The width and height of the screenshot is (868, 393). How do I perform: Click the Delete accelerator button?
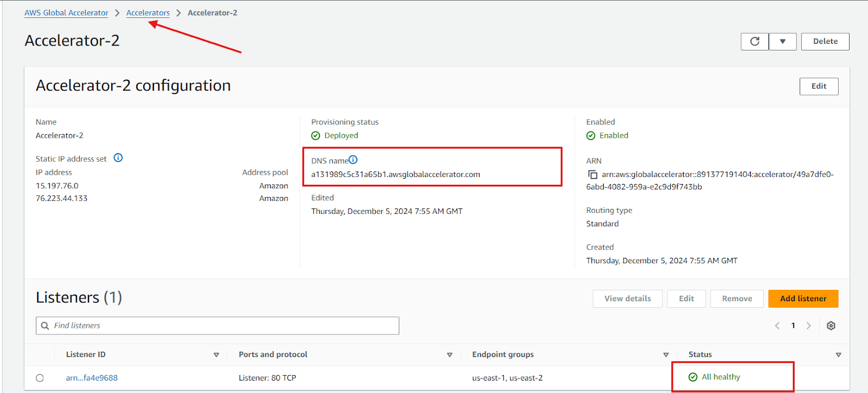(x=825, y=41)
